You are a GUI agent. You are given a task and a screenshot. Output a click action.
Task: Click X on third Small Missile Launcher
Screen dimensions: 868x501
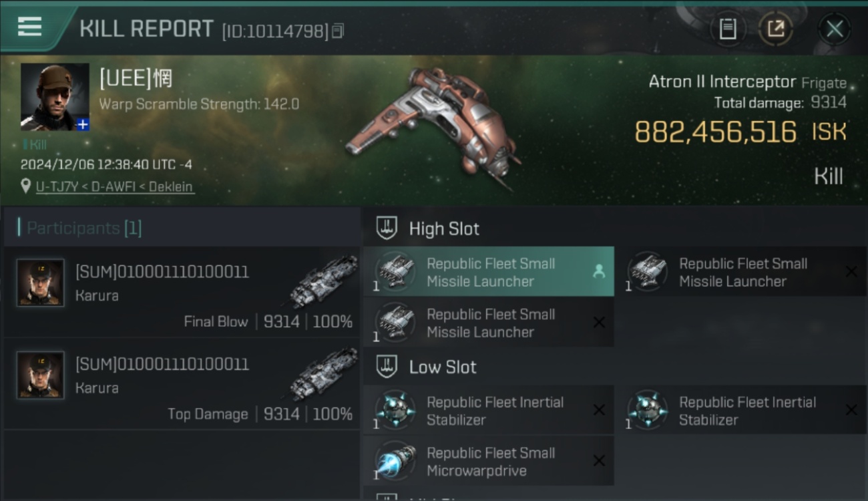click(599, 323)
